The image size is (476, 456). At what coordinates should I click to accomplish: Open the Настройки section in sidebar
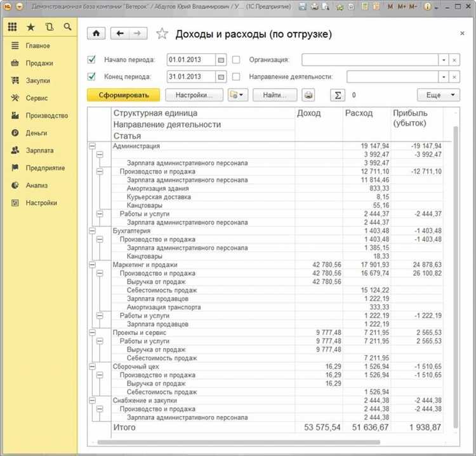tap(41, 203)
